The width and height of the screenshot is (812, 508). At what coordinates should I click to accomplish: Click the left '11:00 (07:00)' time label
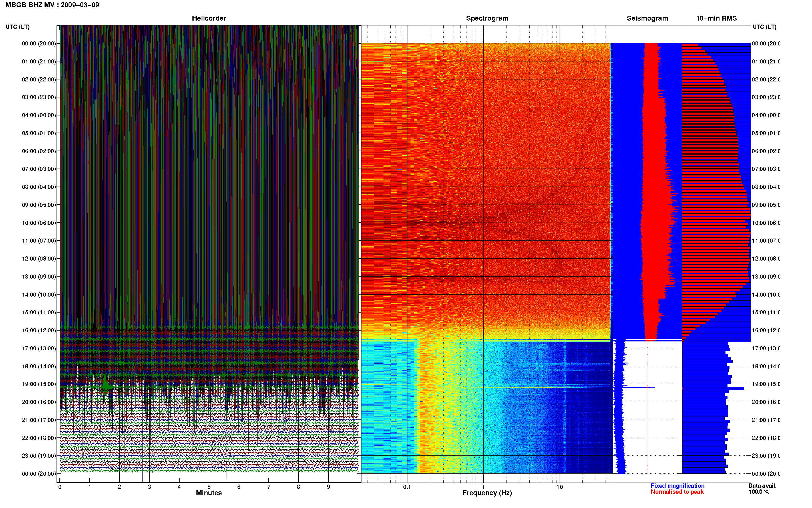pos(39,241)
